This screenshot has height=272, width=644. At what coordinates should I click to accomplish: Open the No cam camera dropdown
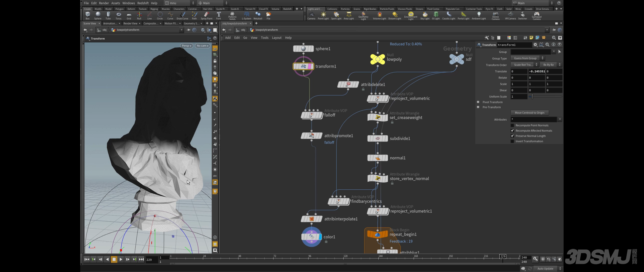(203, 46)
